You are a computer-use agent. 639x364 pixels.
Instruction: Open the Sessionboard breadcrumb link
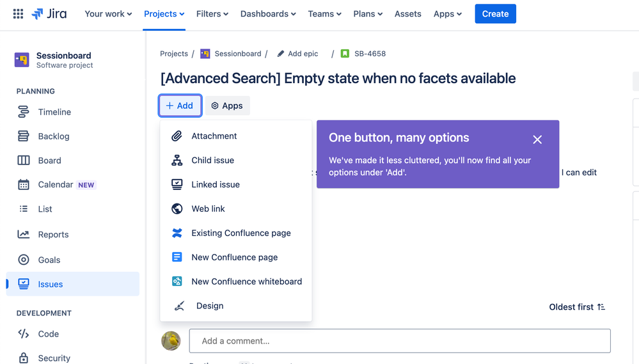tap(237, 53)
